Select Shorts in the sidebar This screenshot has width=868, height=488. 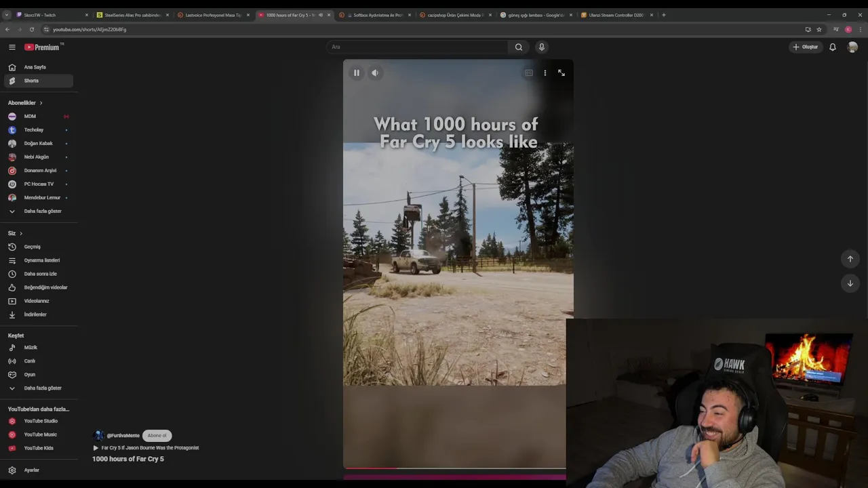[39, 81]
